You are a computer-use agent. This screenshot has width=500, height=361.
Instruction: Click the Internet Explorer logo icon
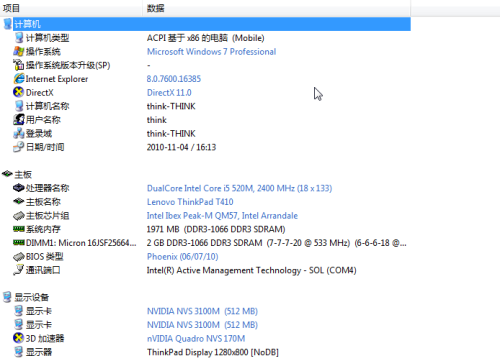19,79
